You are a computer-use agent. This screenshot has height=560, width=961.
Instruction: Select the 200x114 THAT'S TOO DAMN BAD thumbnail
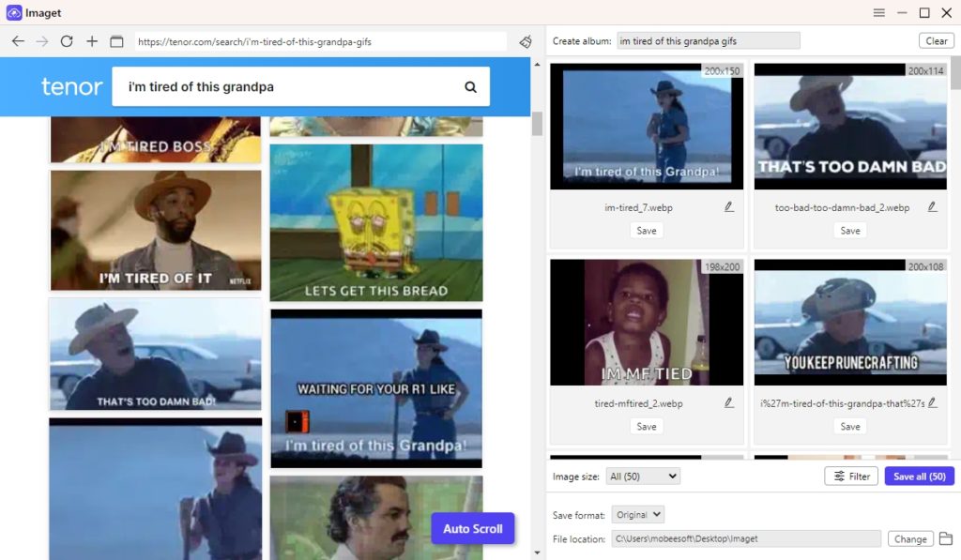[x=850, y=127]
